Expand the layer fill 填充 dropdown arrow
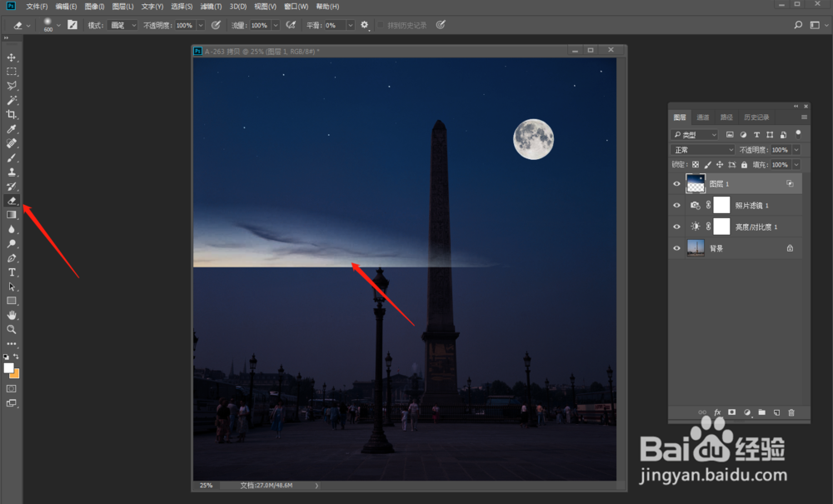The width and height of the screenshot is (833, 504). tap(796, 165)
